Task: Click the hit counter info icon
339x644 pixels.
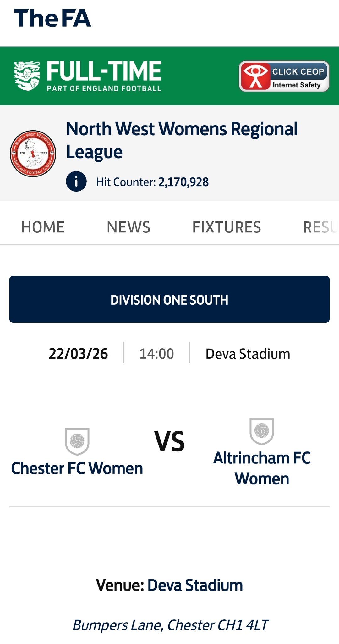Action: (76, 182)
